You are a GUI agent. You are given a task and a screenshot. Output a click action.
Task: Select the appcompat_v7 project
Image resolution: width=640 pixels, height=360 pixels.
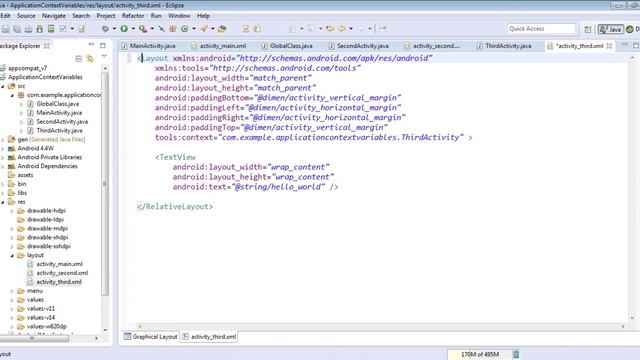click(27, 68)
